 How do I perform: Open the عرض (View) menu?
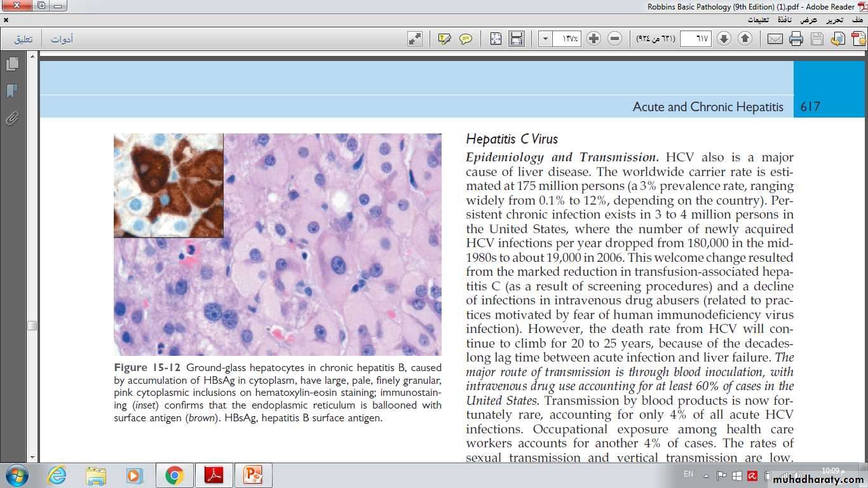pyautogui.click(x=808, y=20)
